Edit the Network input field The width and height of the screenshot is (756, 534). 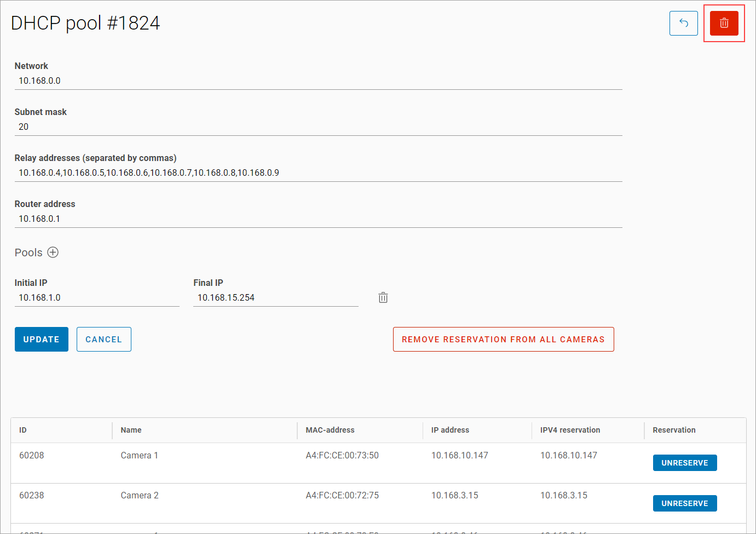[318, 81]
